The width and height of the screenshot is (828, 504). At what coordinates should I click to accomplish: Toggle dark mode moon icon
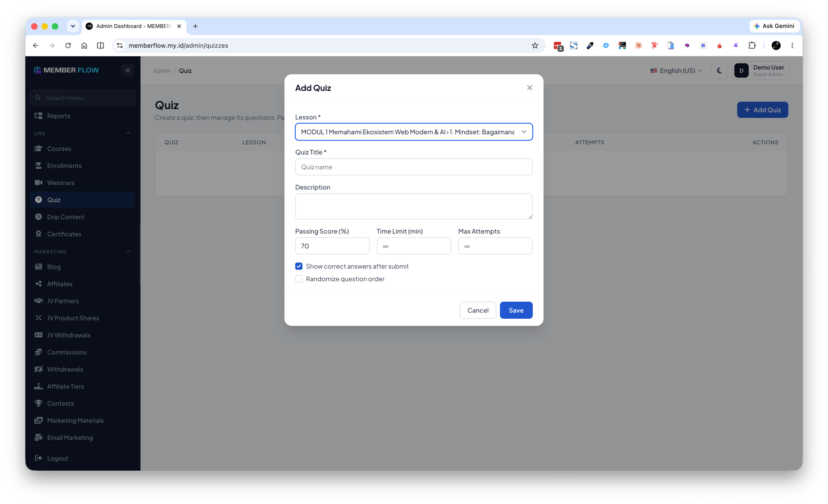(719, 71)
